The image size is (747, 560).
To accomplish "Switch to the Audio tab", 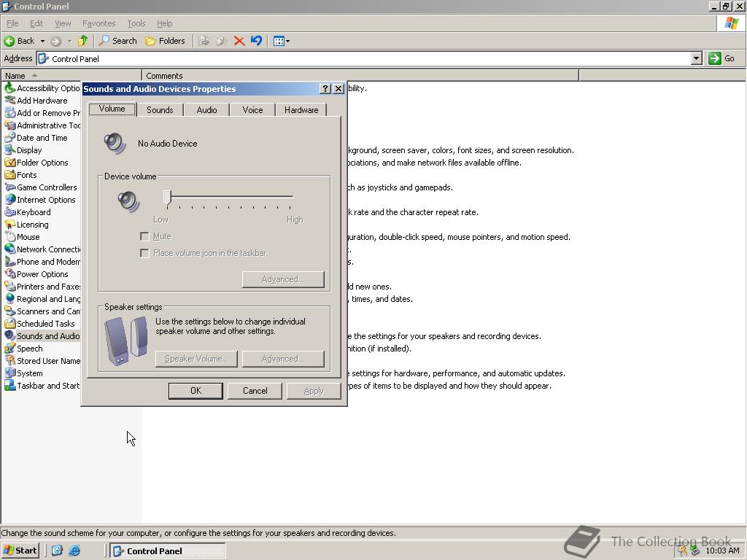I will [206, 110].
